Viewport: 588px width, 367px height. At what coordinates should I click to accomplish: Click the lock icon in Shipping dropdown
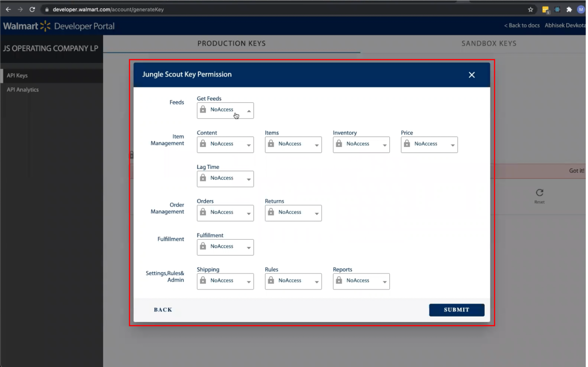click(x=203, y=280)
